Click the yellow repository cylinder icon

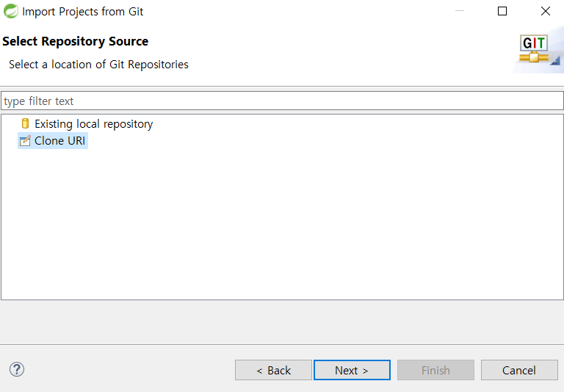point(25,123)
